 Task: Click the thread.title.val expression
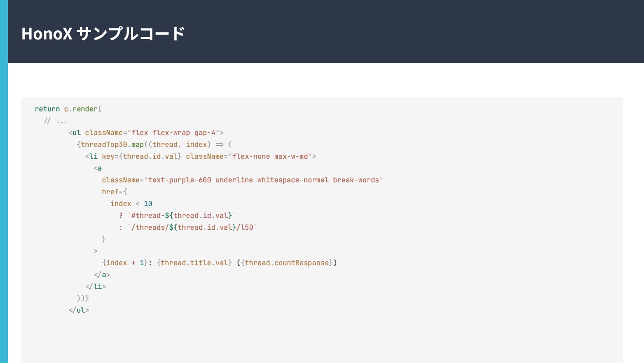[194, 263]
